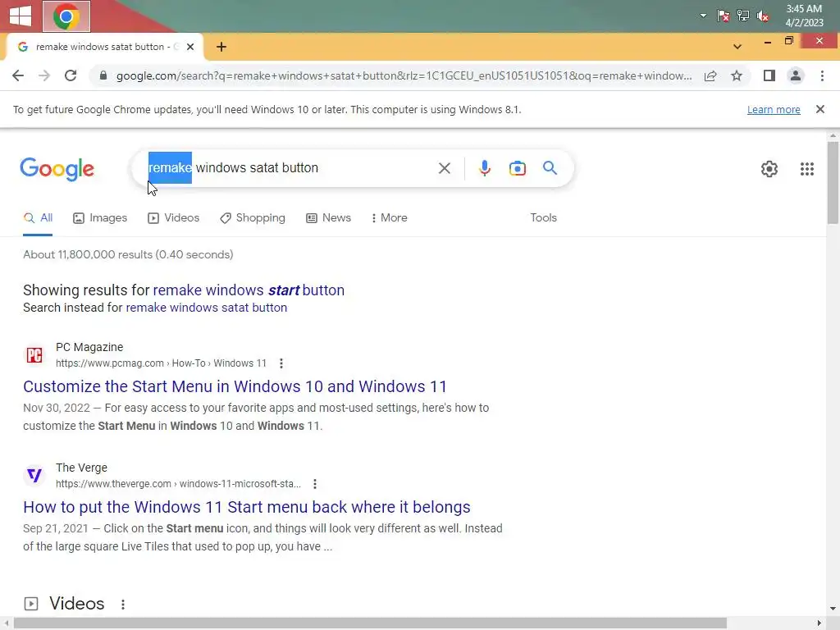Open the Google apps grid
Image resolution: width=840 pixels, height=630 pixels.
click(807, 169)
